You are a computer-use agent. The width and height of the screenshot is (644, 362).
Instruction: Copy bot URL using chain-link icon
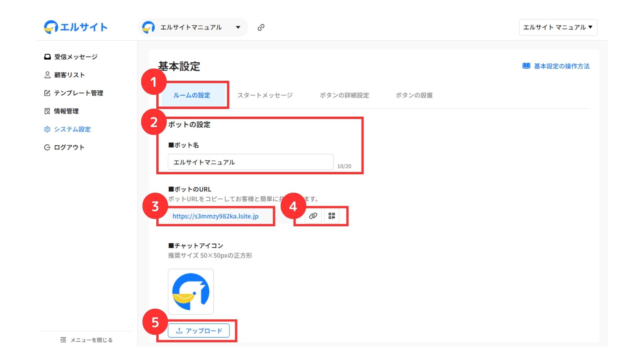pyautogui.click(x=313, y=216)
